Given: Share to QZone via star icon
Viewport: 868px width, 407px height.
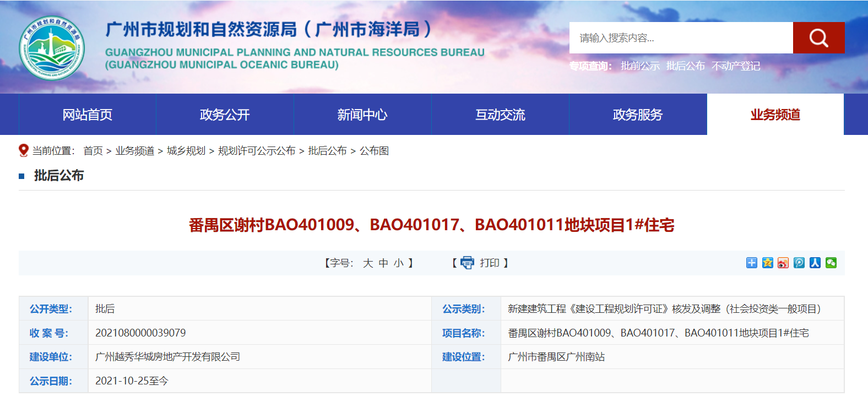Looking at the screenshot, I should point(768,263).
